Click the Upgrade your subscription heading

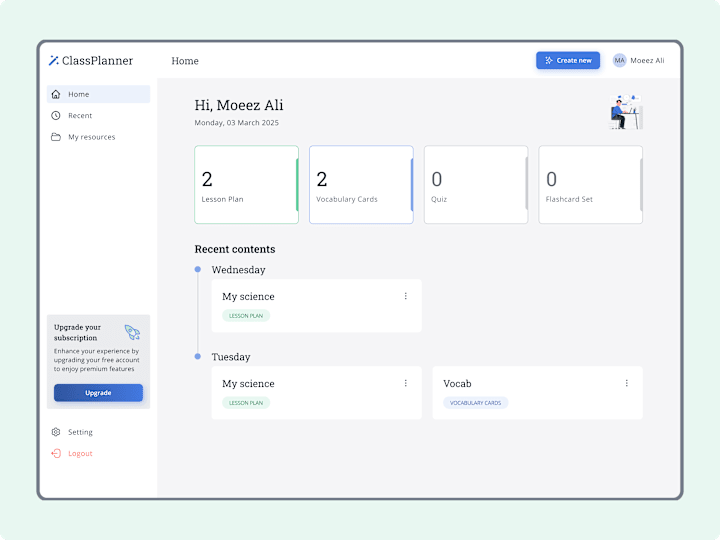coord(77,332)
